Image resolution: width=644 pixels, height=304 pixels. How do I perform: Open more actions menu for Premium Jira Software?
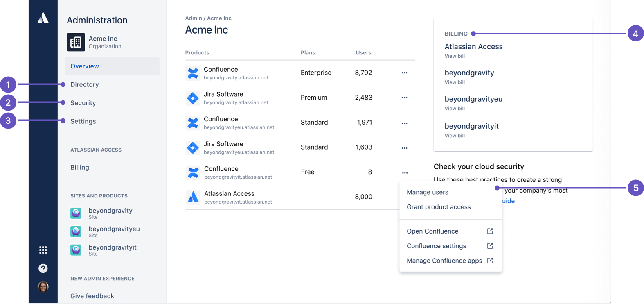404,98
